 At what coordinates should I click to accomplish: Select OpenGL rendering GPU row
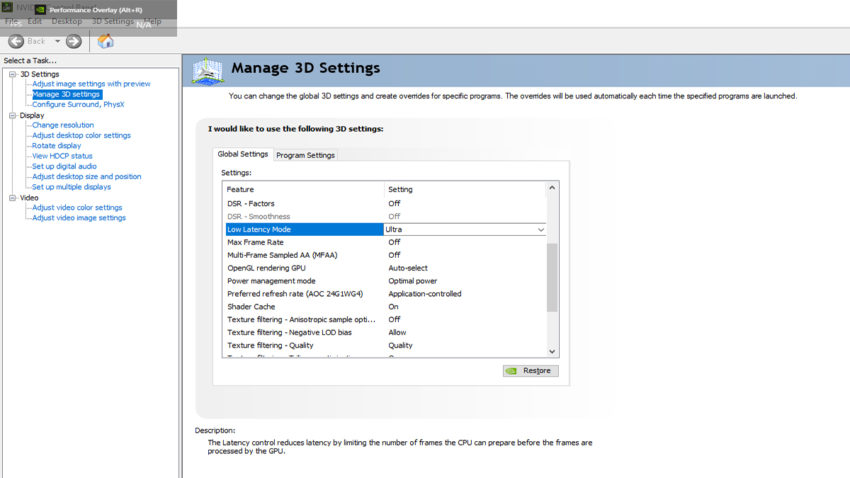click(385, 268)
